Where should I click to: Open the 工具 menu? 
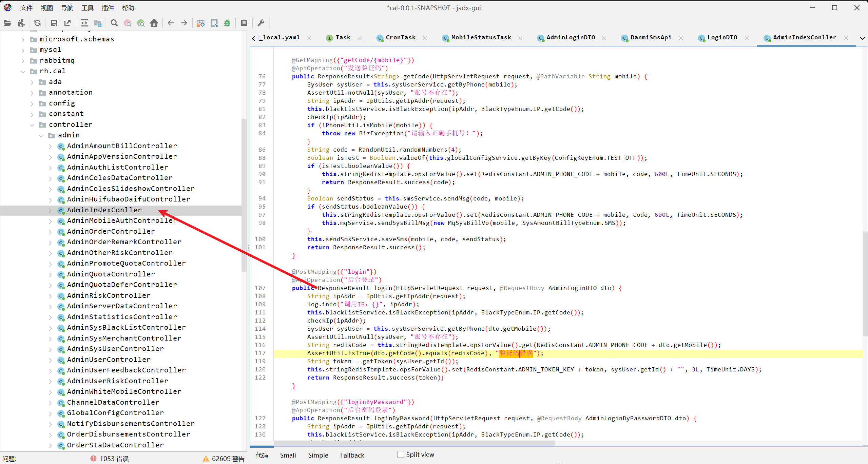pos(87,8)
